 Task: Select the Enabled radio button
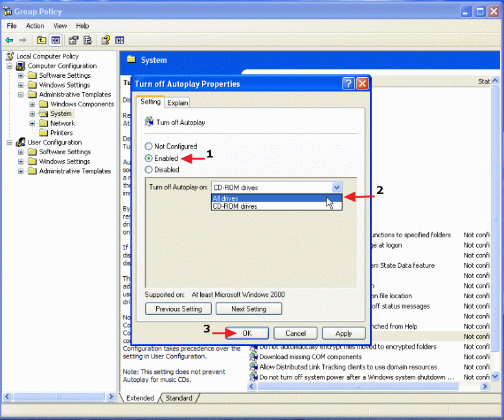tap(148, 158)
